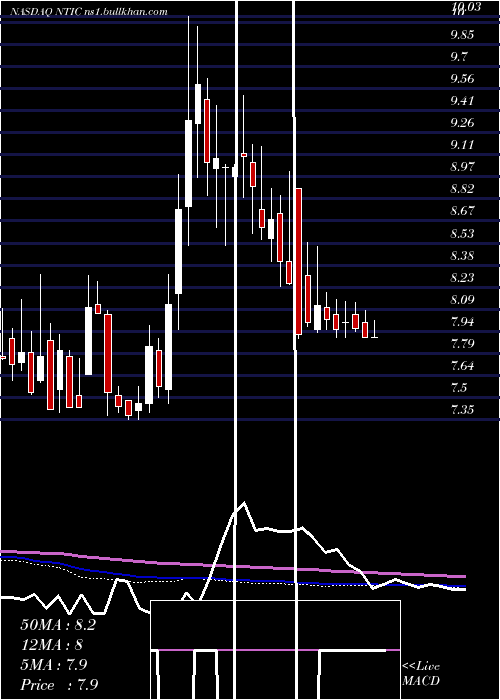Click the 8.82 price axis label

click(462, 189)
